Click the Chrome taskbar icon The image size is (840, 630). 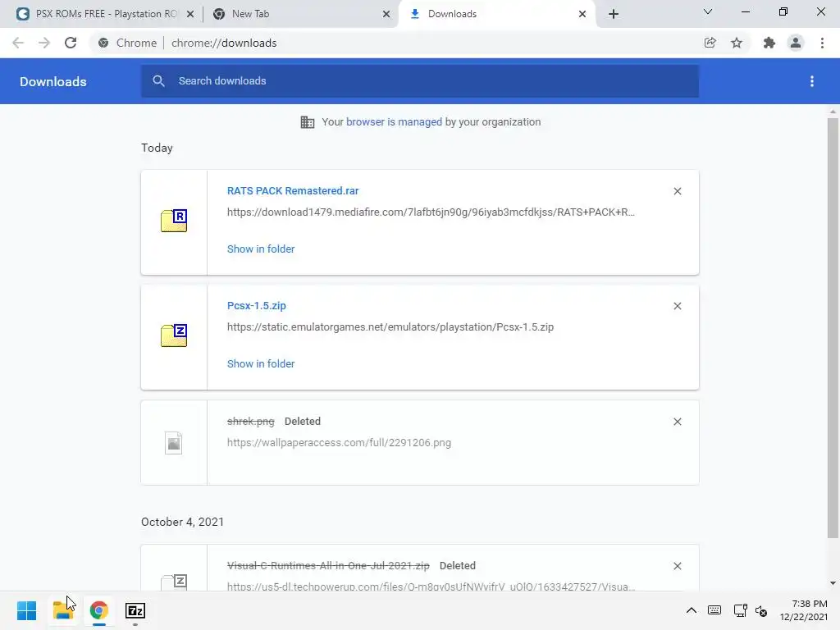point(99,610)
